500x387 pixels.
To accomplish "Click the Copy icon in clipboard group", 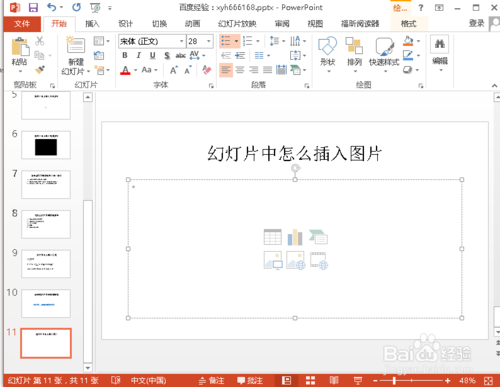I will pos(39,55).
